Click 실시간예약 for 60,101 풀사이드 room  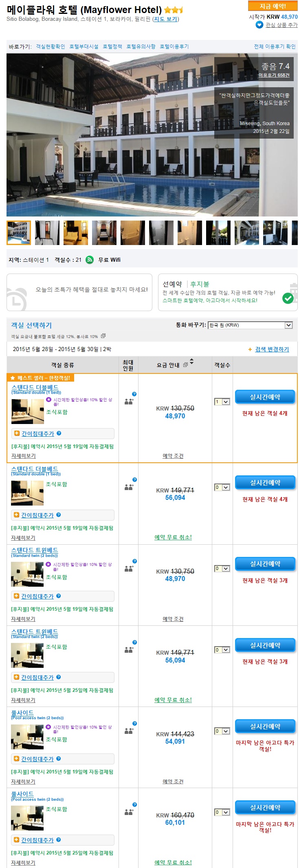[x=265, y=807]
